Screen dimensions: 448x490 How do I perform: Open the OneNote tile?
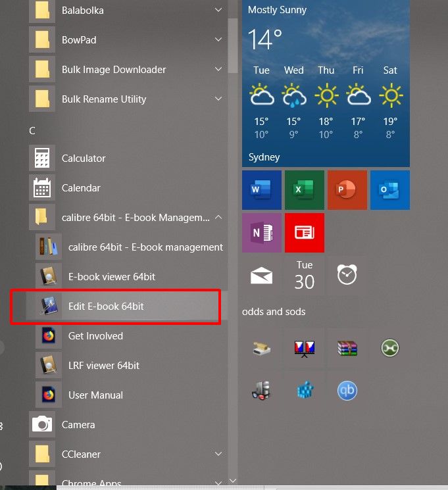262,233
